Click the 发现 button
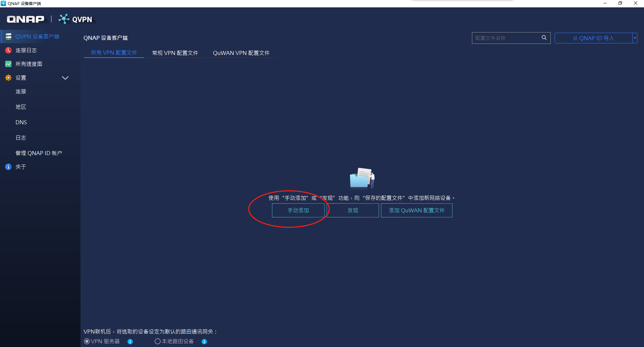 (353, 210)
